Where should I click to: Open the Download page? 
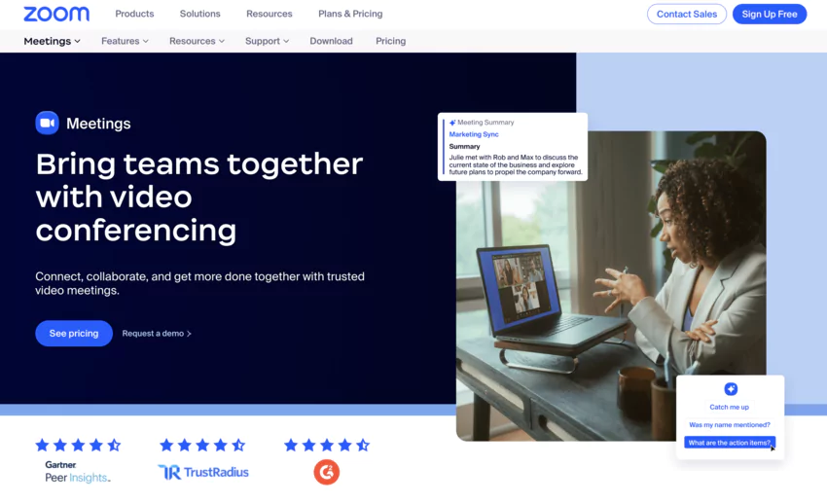pos(331,41)
